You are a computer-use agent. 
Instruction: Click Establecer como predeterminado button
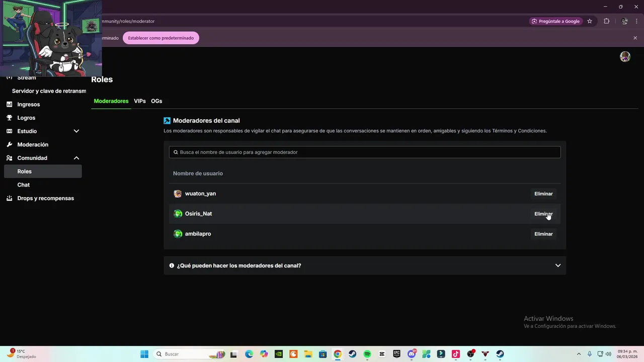161,38
